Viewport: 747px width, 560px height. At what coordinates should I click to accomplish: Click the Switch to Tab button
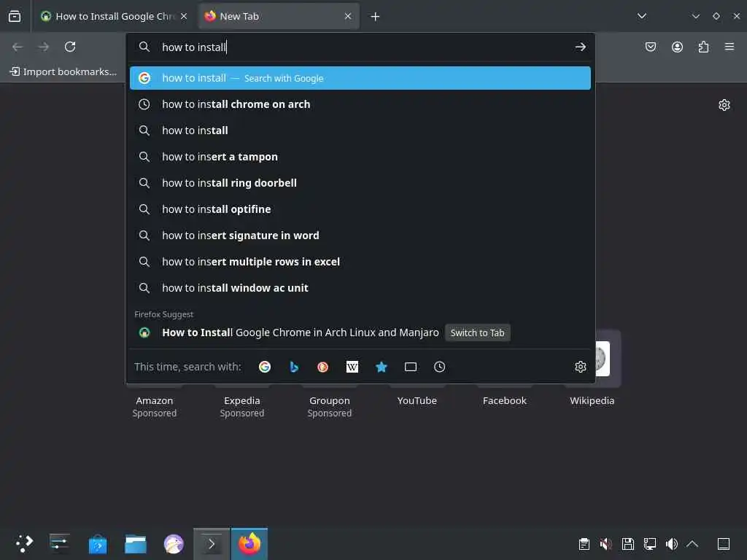coord(477,332)
